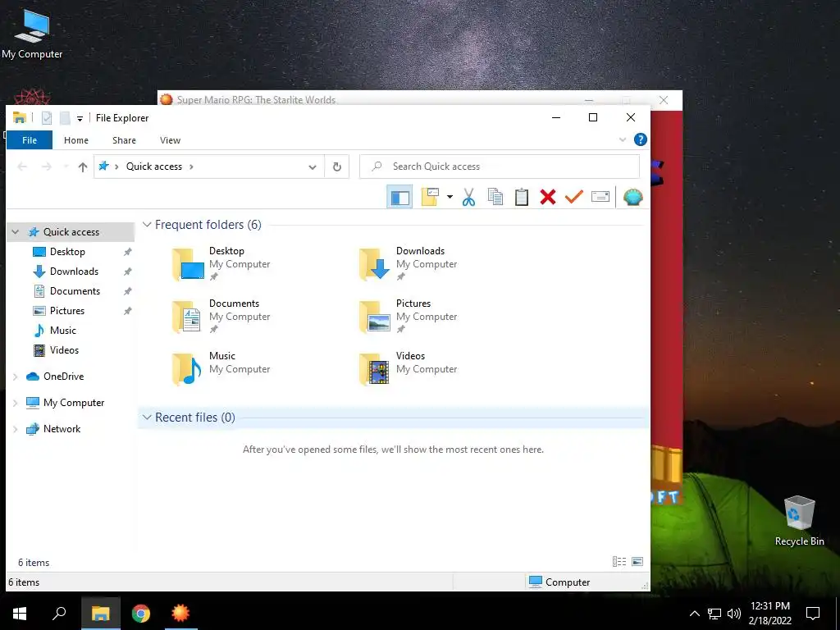This screenshot has height=630, width=840.
Task: Click the Super Mario RPG window title bar
Action: [x=370, y=99]
